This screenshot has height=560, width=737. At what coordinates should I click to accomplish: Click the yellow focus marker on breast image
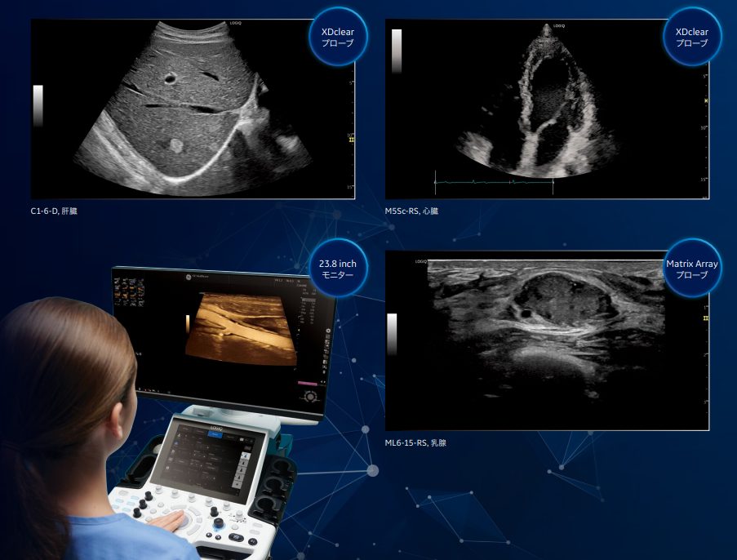[x=704, y=316]
